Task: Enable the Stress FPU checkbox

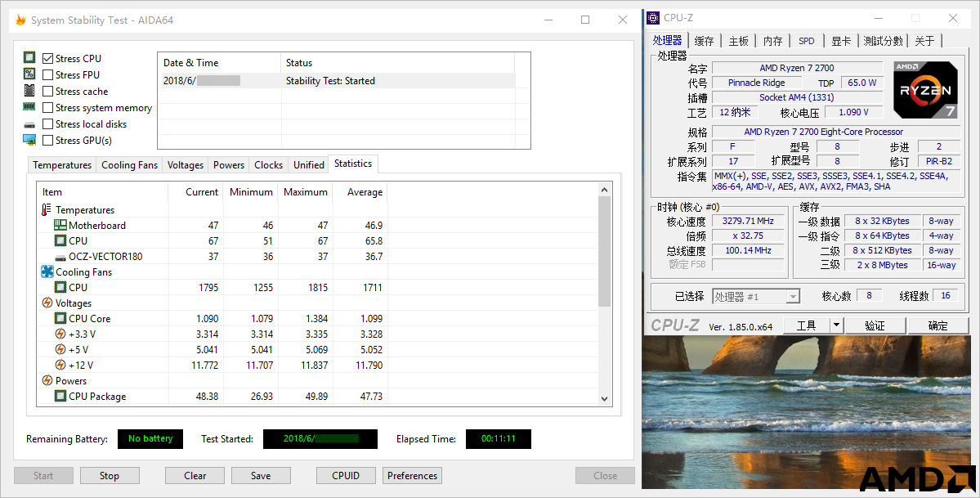Action: click(x=47, y=74)
